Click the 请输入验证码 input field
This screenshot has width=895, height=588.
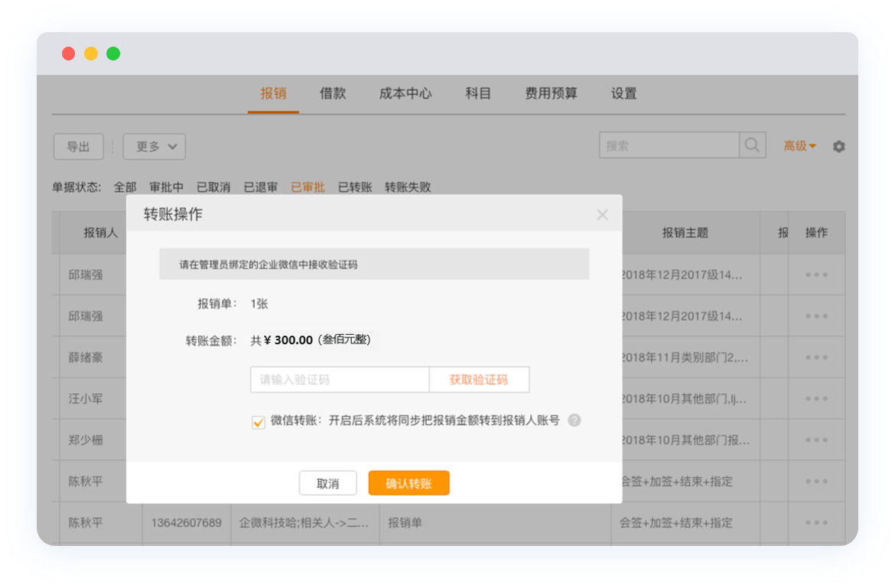point(340,380)
